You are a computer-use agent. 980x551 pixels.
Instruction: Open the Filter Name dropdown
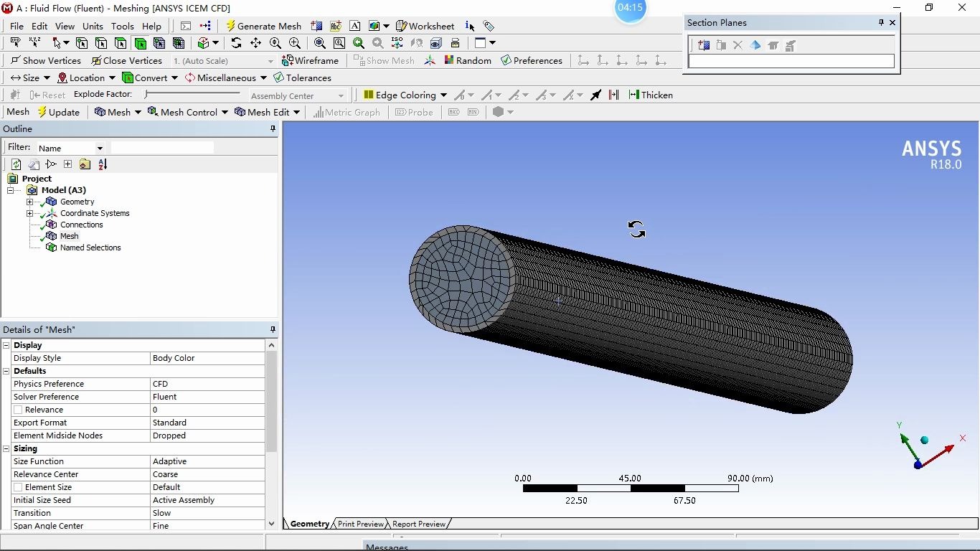tap(99, 147)
